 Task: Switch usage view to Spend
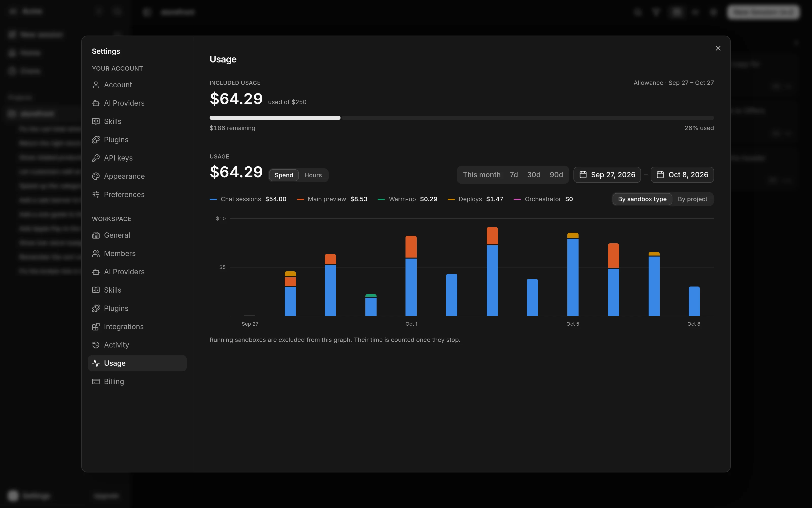click(283, 175)
